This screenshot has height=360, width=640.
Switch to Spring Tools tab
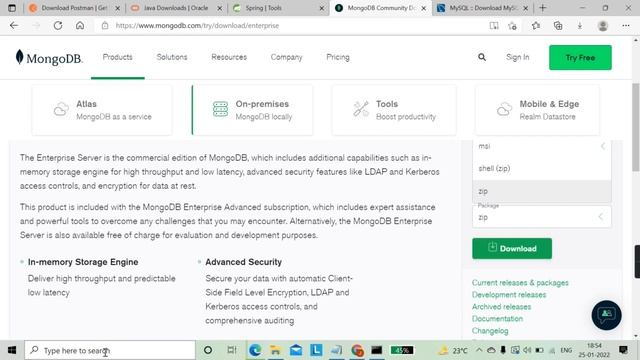(278, 8)
